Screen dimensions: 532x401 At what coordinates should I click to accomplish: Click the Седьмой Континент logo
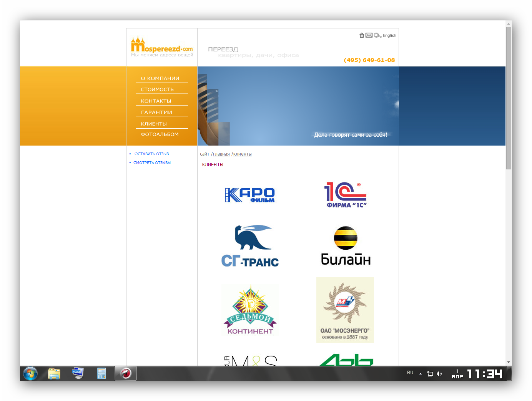[250, 310]
